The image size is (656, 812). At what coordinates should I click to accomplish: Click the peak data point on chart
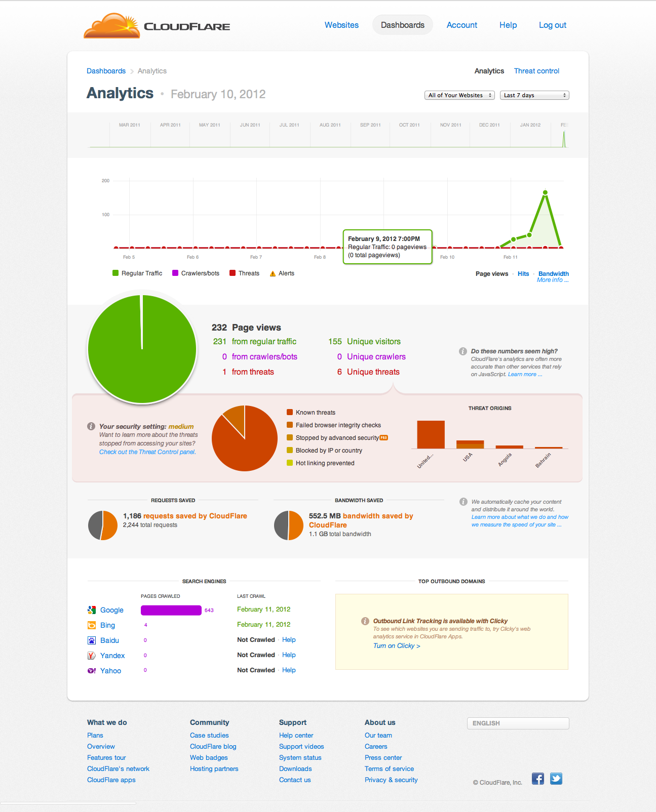(545, 192)
